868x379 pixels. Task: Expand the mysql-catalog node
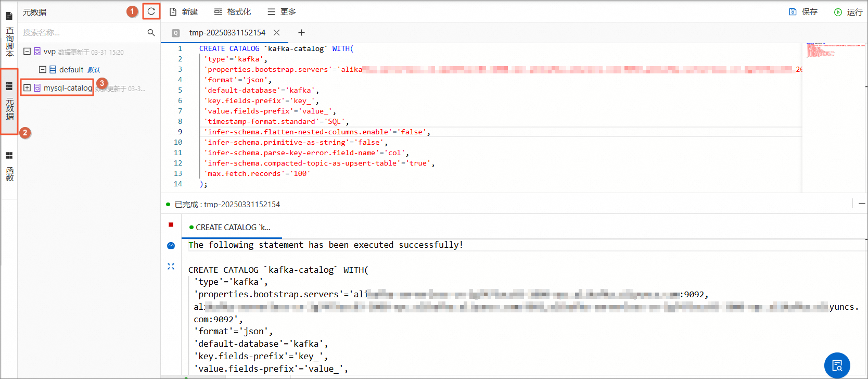click(x=27, y=88)
